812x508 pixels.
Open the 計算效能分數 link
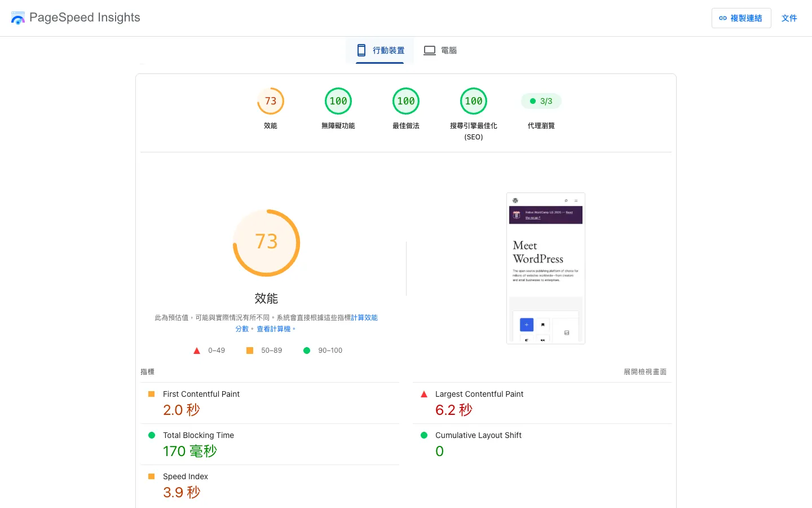tap(364, 318)
